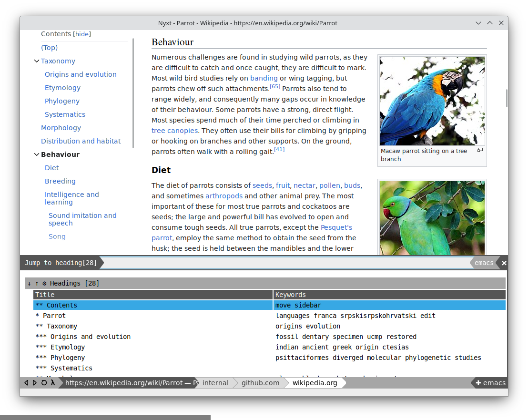Click the lambda execute-command icon
The width and height of the screenshot is (528, 420).
coord(53,383)
